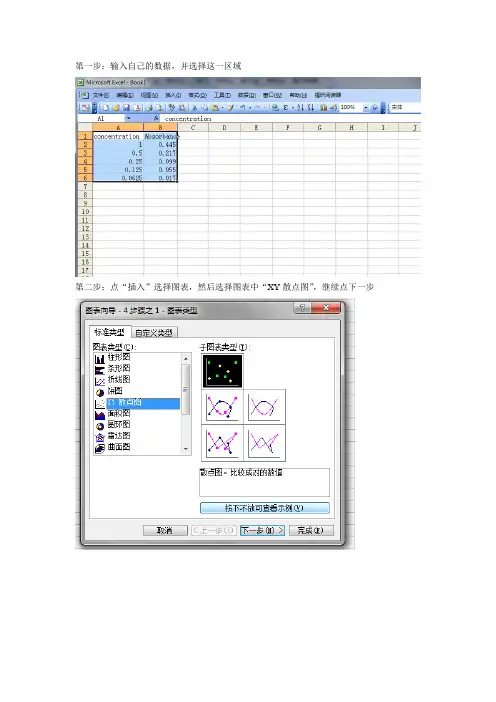Choose the plain scatter points sub-type thumbnail
Screen dimensions: 496x702
coord(222,371)
